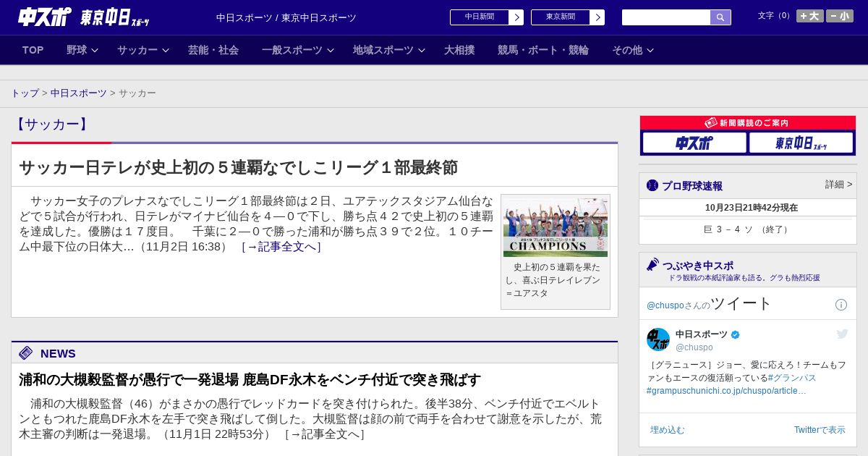Click the NEWS section icon
Screen dimensions: 868x456
26,353
